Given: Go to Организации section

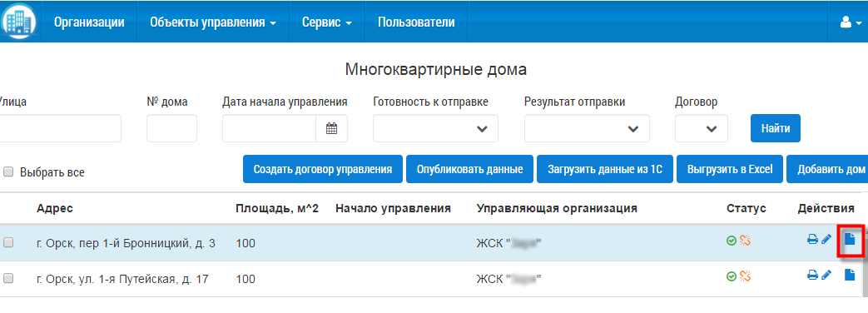Looking at the screenshot, I should [89, 22].
